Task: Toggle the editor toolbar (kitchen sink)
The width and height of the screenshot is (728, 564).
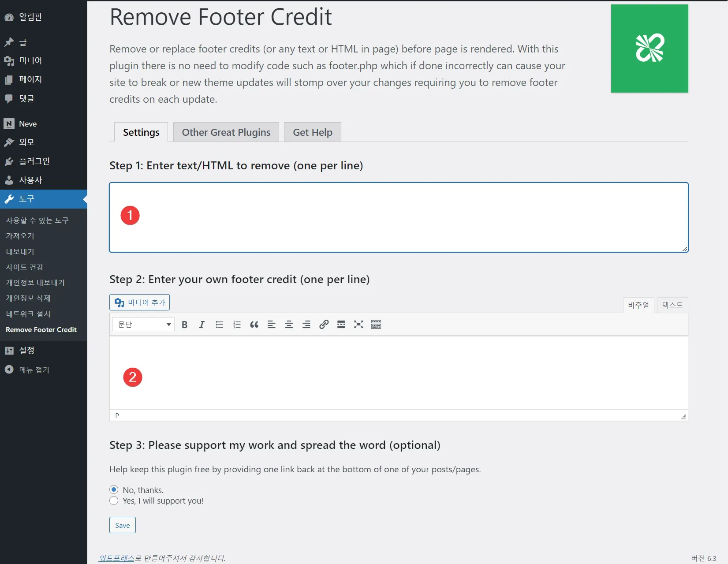Action: [376, 325]
